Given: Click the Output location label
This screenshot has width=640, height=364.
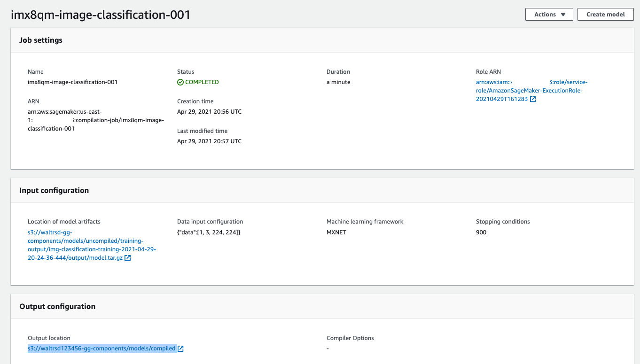Looking at the screenshot, I should click(x=49, y=338).
